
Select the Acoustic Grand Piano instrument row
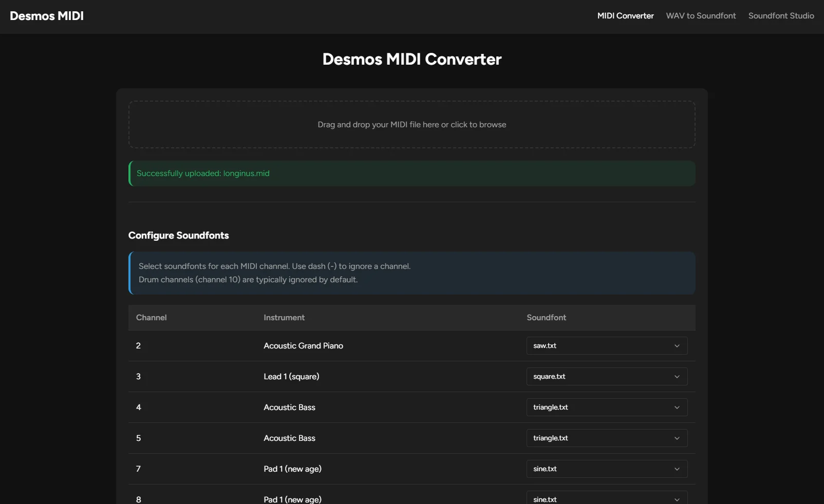(x=303, y=346)
